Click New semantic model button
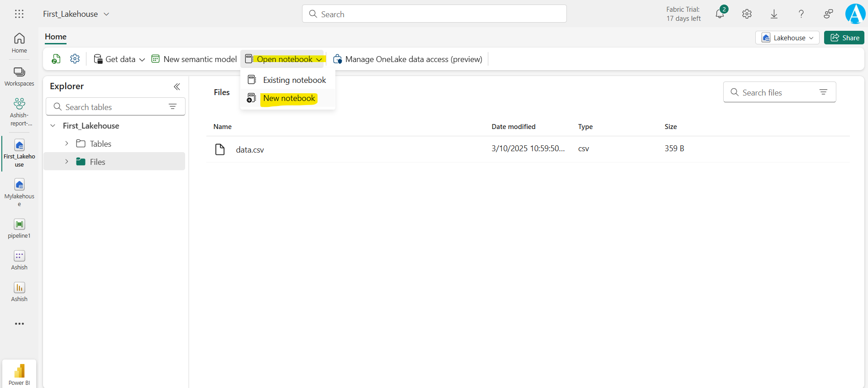 (194, 59)
